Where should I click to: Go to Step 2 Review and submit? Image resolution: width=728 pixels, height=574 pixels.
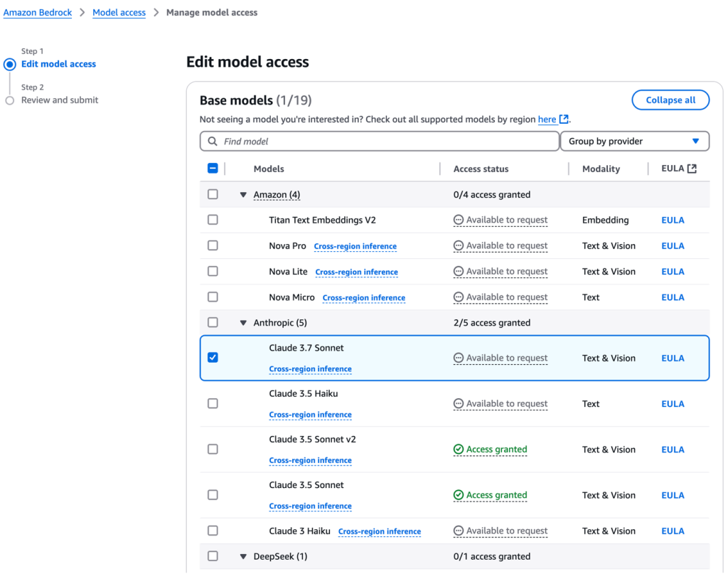point(60,100)
